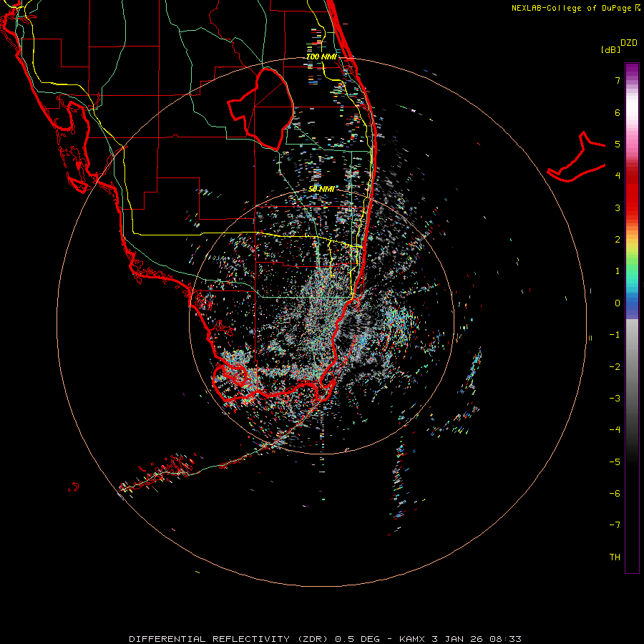Click the 3 dB tick label on scale
The height and width of the screenshot is (644, 644).
click(618, 208)
